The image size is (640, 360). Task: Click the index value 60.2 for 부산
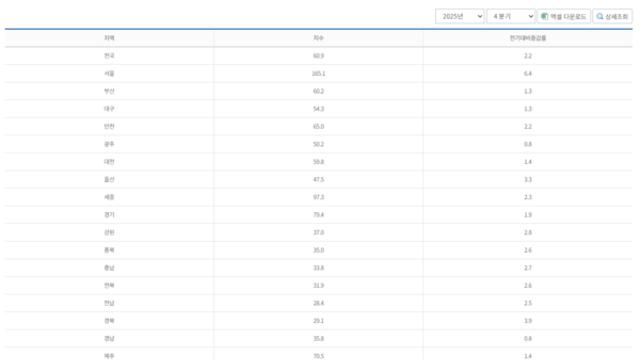318,91
